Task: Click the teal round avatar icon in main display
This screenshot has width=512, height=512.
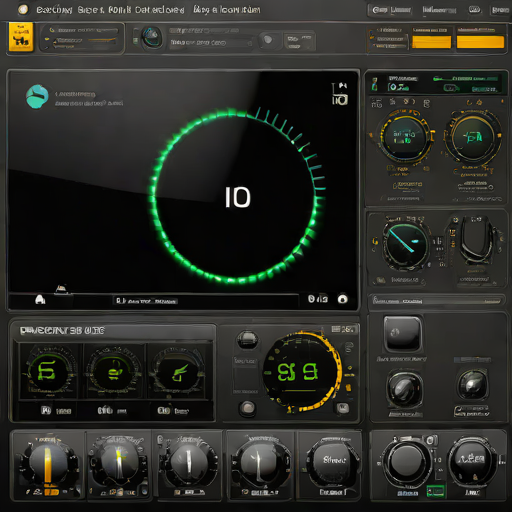Action: click(37, 96)
